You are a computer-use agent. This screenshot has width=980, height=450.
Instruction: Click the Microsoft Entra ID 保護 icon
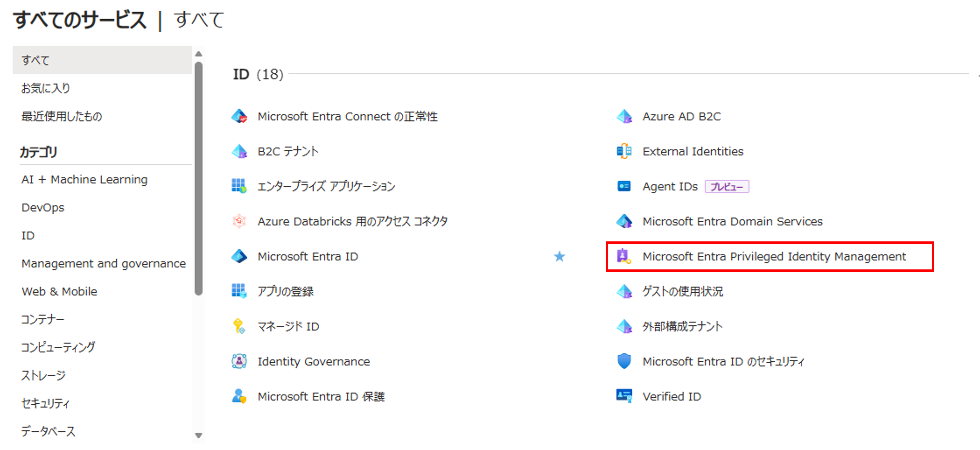(x=239, y=396)
